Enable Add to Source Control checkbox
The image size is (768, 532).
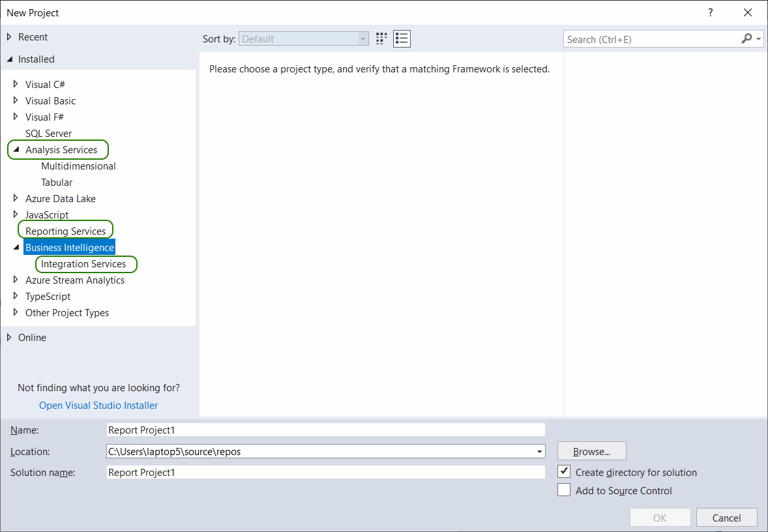click(564, 490)
